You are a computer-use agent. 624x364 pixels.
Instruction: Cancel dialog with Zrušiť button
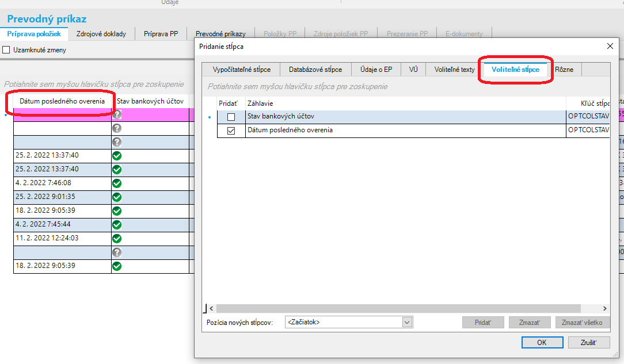point(588,343)
